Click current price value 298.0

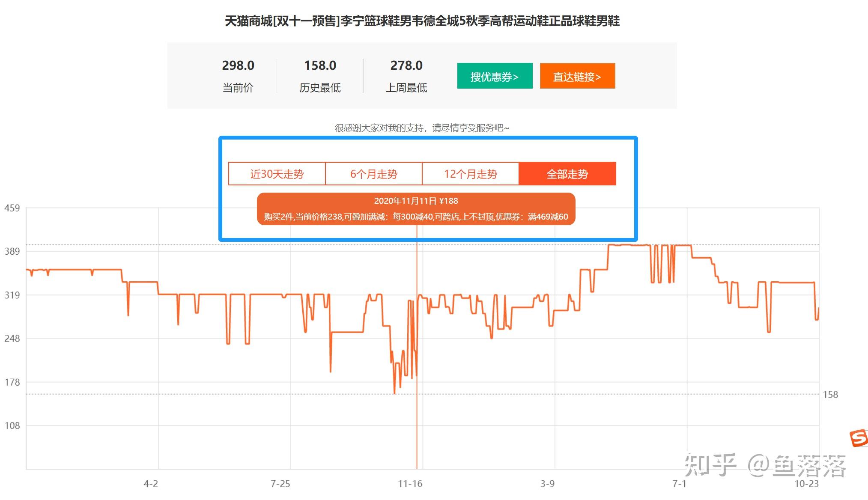coord(238,65)
